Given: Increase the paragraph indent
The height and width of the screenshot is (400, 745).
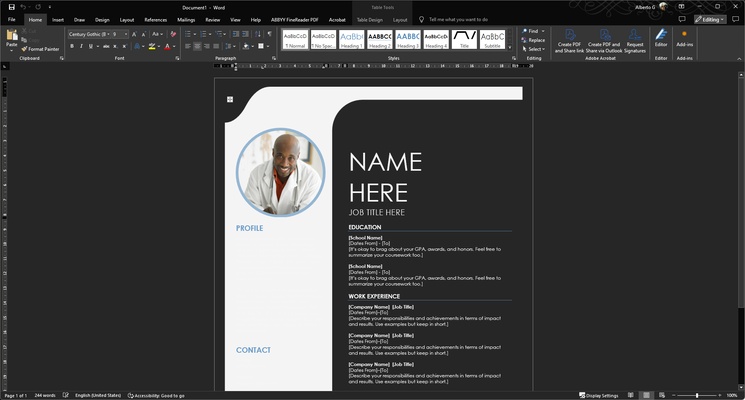Looking at the screenshot, I should click(x=245, y=34).
